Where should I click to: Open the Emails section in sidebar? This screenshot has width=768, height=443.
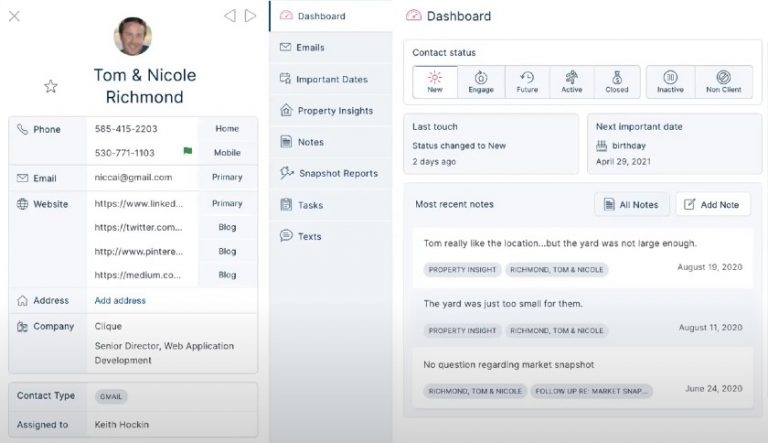tap(310, 48)
